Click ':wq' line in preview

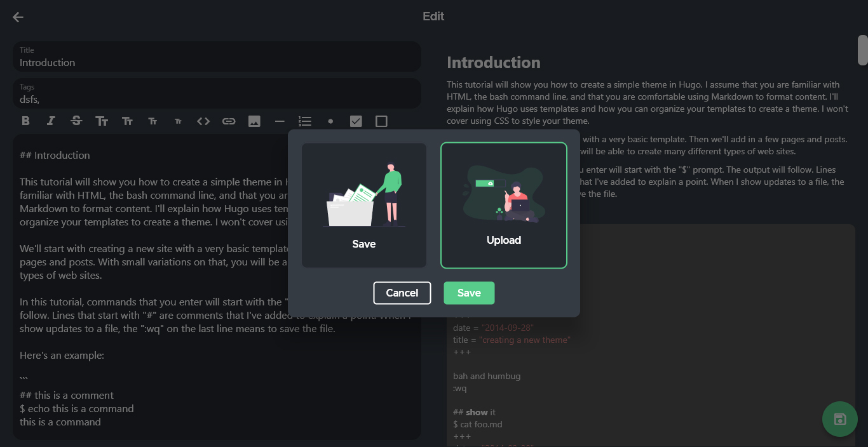(x=459, y=388)
